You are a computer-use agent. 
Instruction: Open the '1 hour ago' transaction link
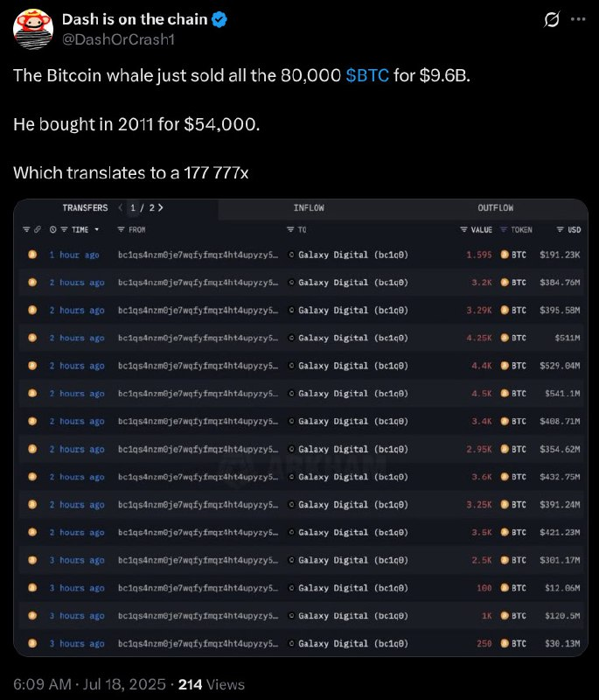point(74,255)
